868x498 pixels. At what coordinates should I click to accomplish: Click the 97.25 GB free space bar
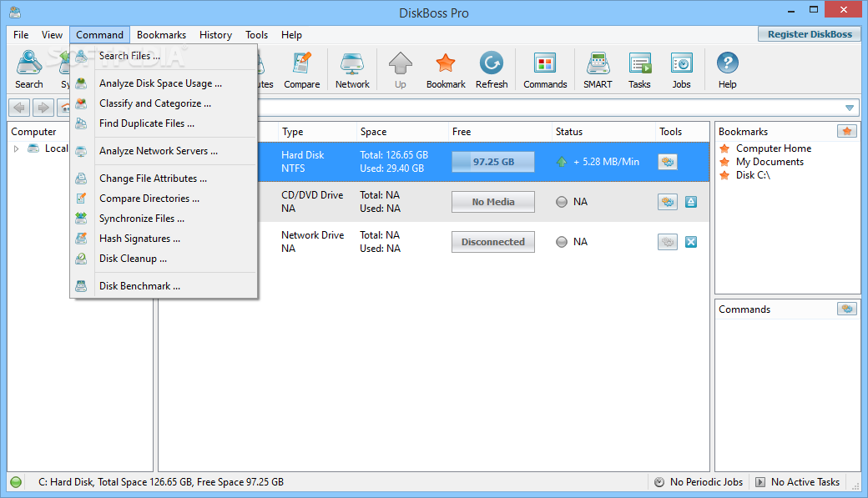[493, 162]
